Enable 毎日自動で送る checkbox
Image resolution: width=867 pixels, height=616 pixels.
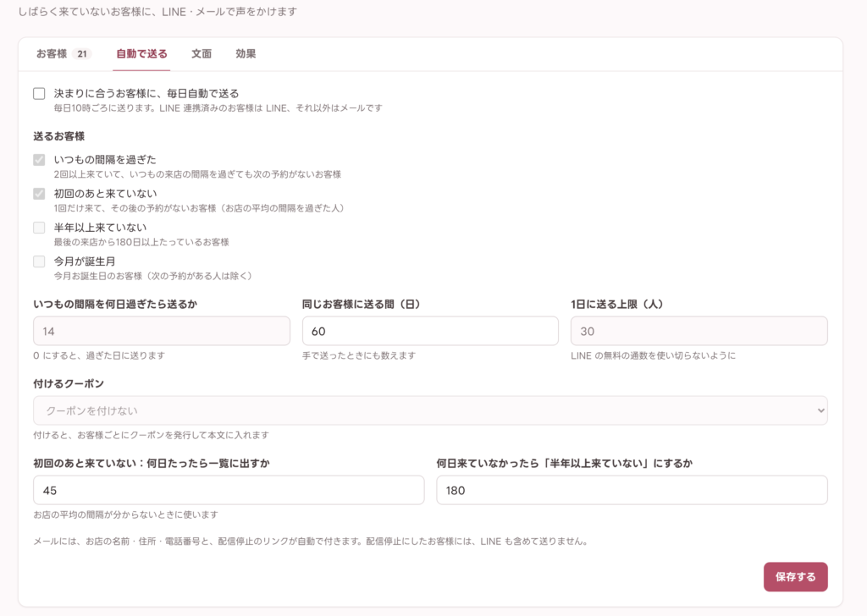[39, 93]
